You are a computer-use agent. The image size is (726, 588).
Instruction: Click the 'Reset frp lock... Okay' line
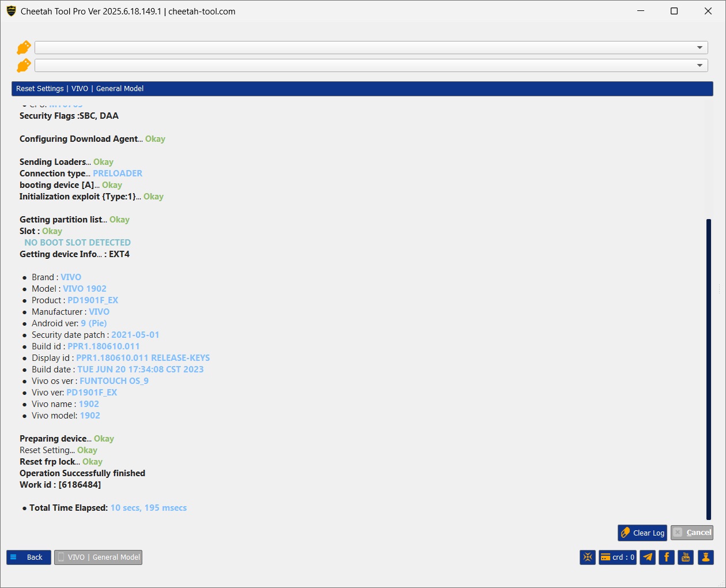coord(61,462)
